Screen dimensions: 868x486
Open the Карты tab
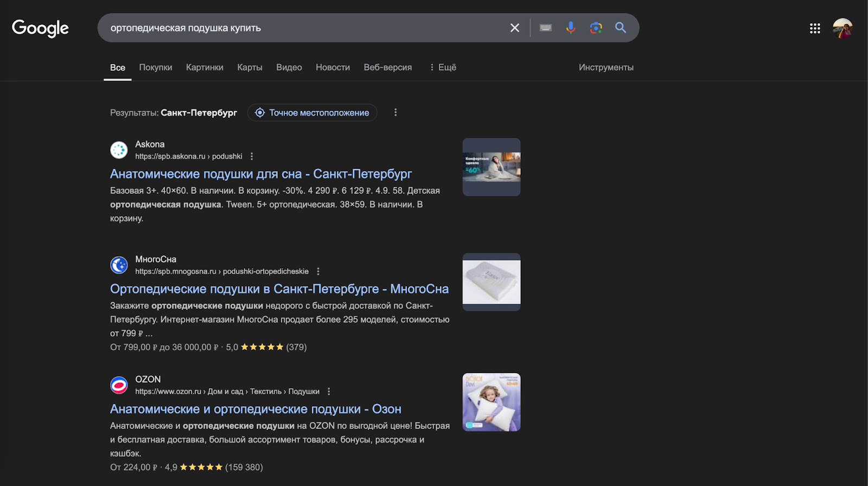pyautogui.click(x=250, y=67)
